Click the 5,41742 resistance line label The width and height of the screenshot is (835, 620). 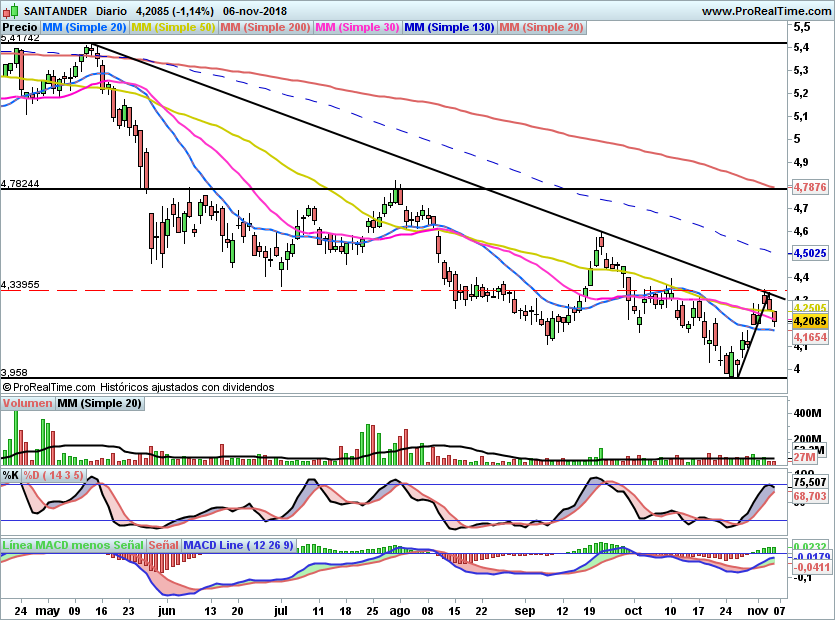point(20,38)
